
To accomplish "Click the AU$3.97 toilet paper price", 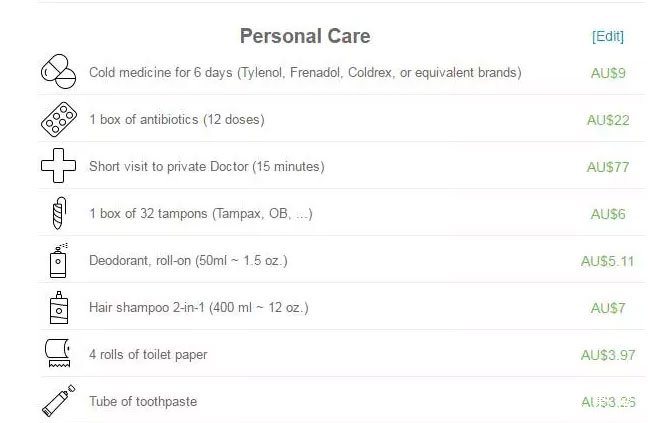I will pos(608,355).
